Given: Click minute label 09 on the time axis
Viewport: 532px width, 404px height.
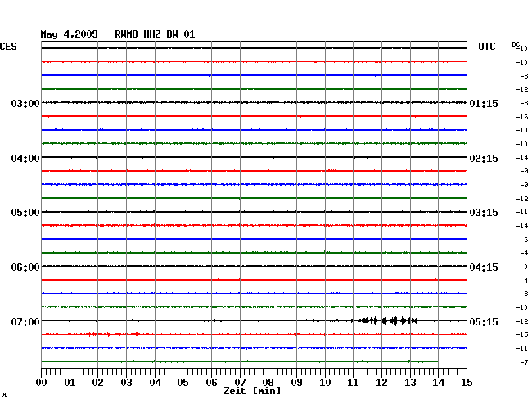Looking at the screenshot, I should click(296, 383).
